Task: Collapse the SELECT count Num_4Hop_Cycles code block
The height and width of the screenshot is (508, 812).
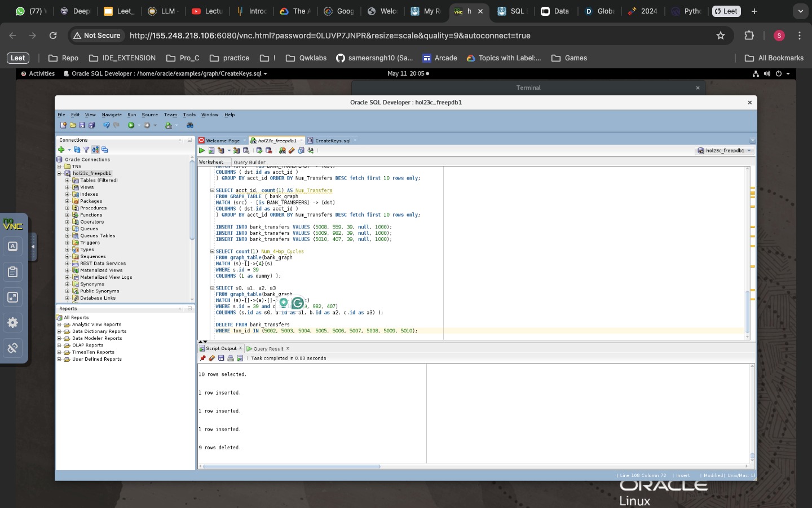Action: coord(212,252)
